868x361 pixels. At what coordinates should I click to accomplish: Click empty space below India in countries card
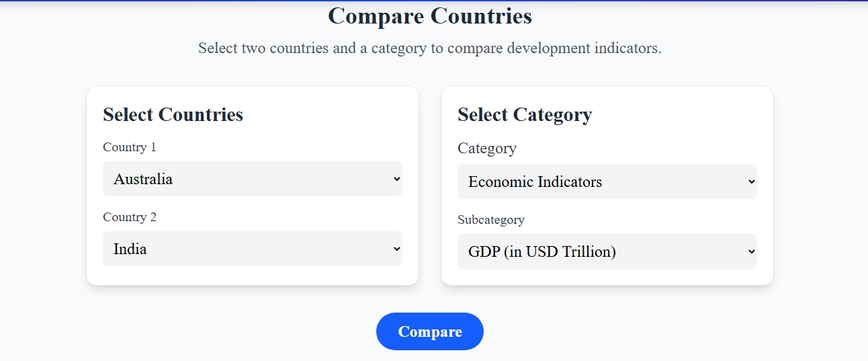pyautogui.click(x=253, y=276)
